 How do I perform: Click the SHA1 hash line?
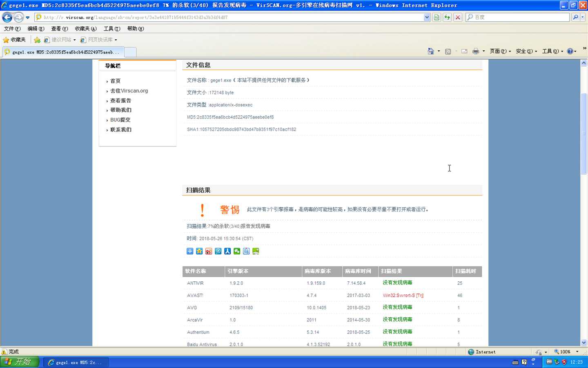(241, 129)
